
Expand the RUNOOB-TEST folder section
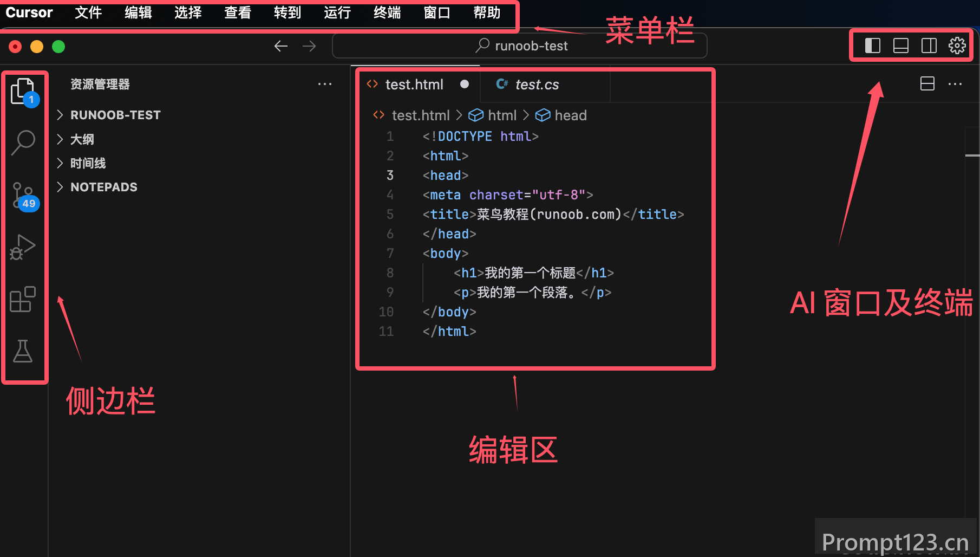pyautogui.click(x=200, y=115)
